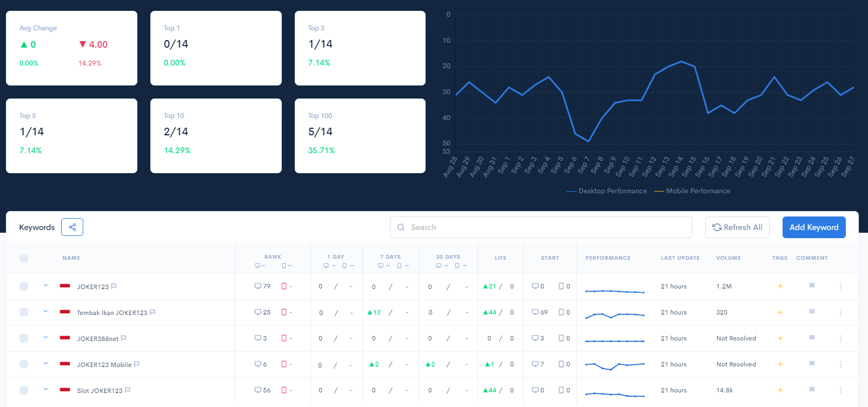This screenshot has width=868, height=407.
Task: Open the Avg Change stats card
Action: (x=71, y=48)
